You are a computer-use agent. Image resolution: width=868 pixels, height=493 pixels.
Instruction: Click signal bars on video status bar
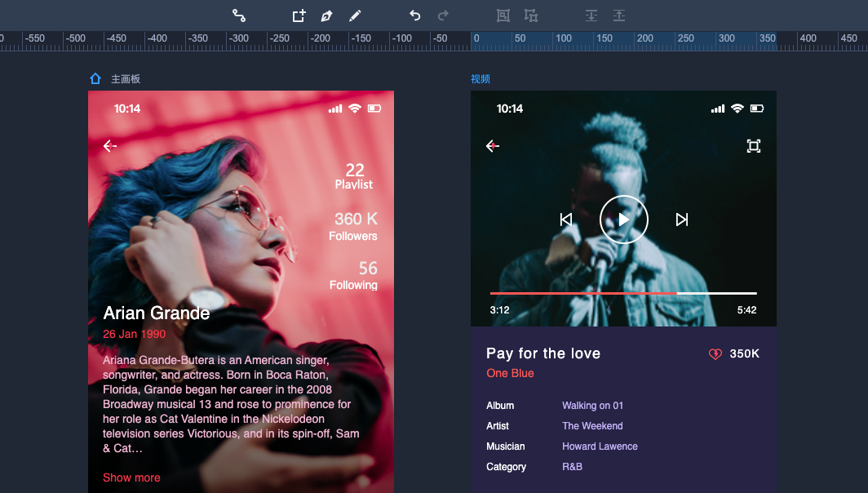(717, 109)
